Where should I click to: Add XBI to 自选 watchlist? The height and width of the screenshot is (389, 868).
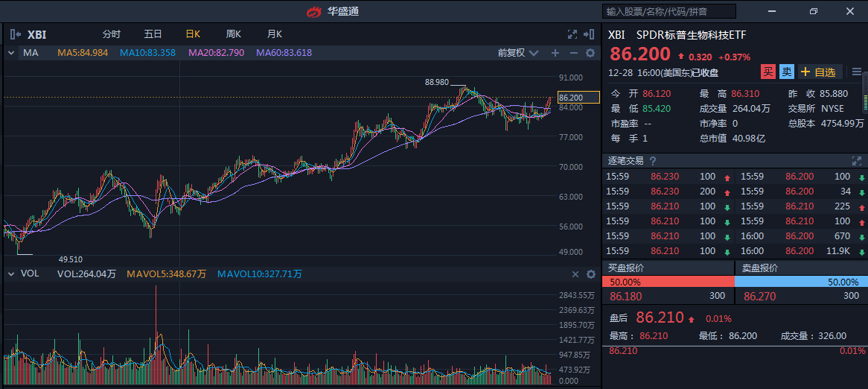point(820,72)
